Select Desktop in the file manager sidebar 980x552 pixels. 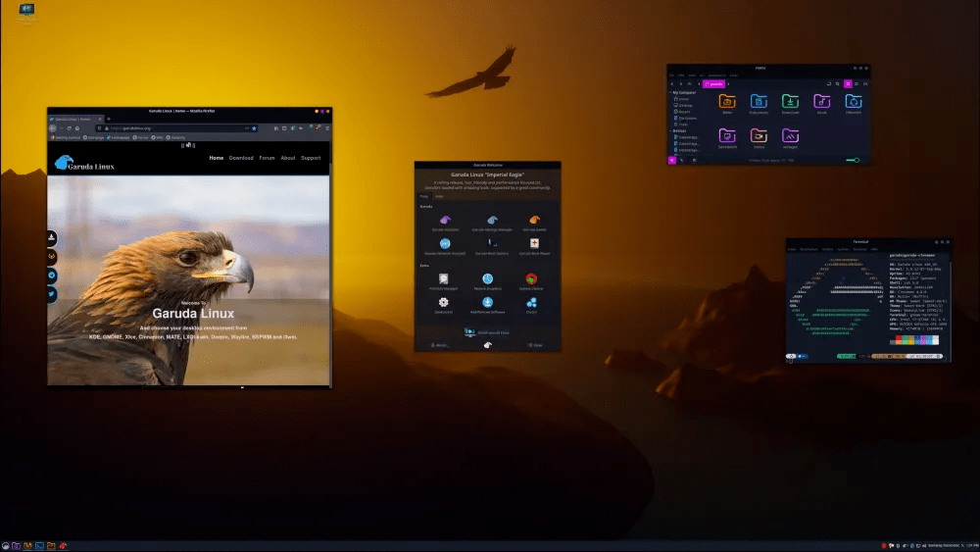(x=683, y=105)
